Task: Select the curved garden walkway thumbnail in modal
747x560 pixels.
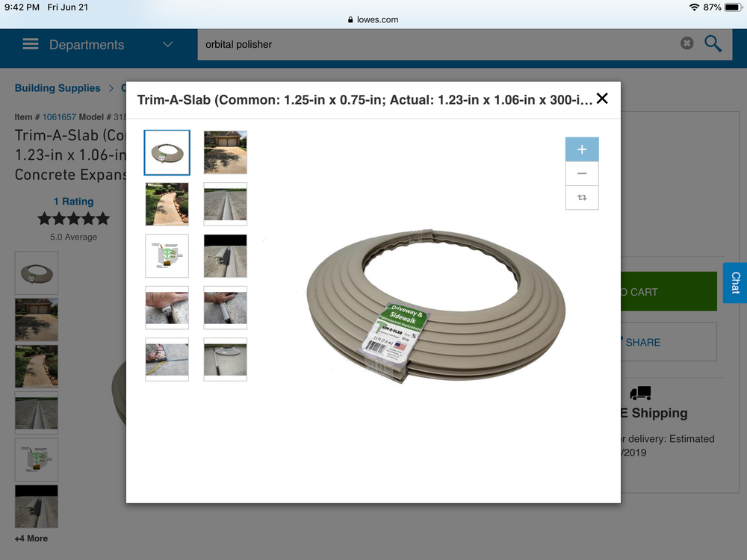Action: 167,205
